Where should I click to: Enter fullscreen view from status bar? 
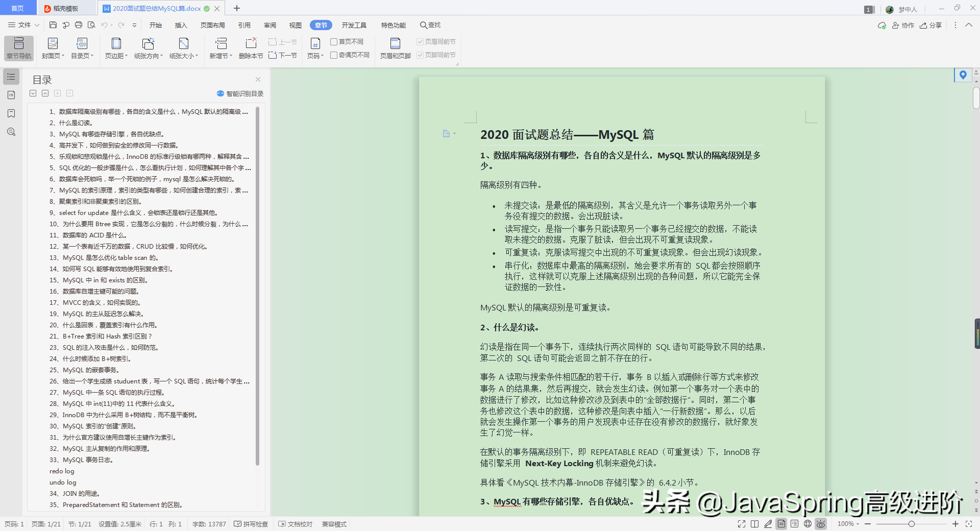point(742,524)
